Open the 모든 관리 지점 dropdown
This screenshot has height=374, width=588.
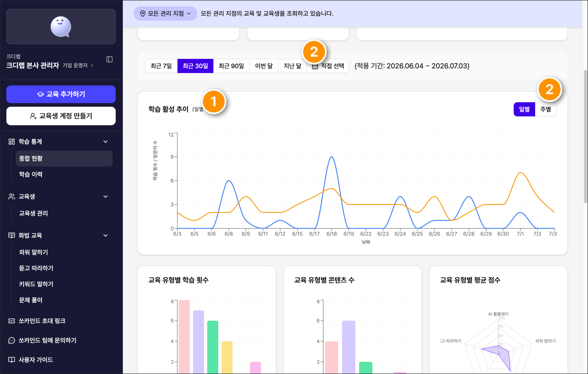(x=165, y=14)
